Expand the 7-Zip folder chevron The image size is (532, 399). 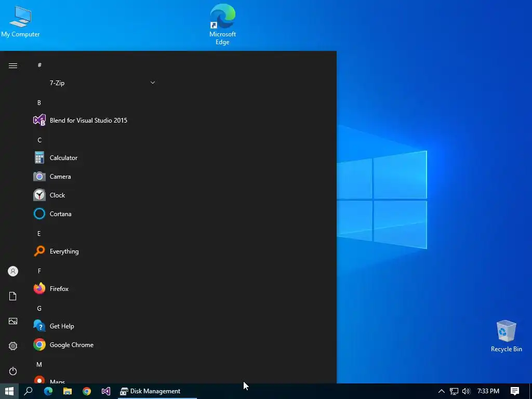153,83
